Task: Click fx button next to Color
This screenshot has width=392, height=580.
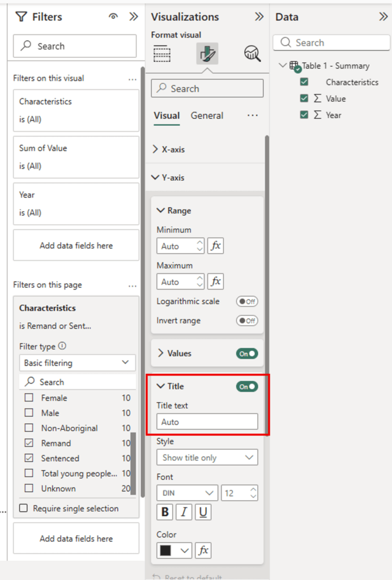Action: point(203,550)
